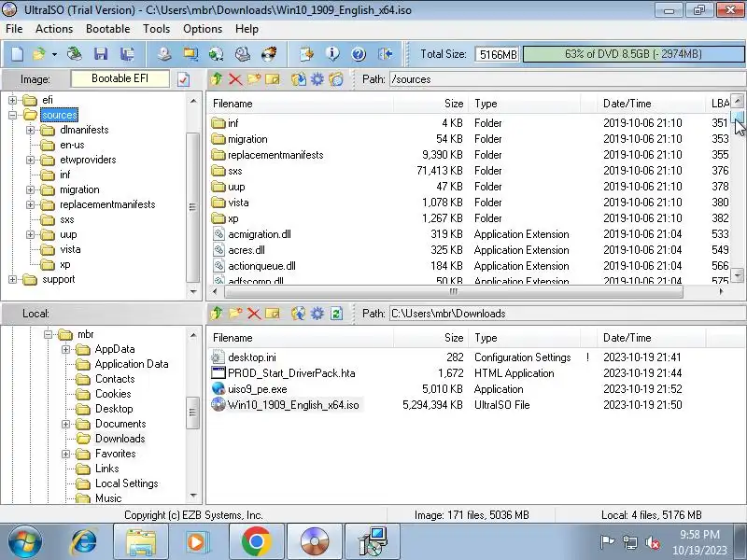
Task: Click the Bootable EFI image type box
Action: coord(120,78)
